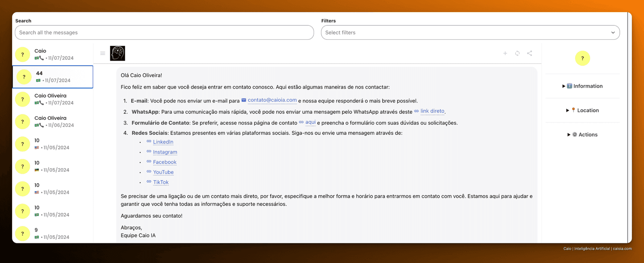644x263 pixels.
Task: Open Caio Oliveira conversation from 11/07/2024
Action: 53,99
